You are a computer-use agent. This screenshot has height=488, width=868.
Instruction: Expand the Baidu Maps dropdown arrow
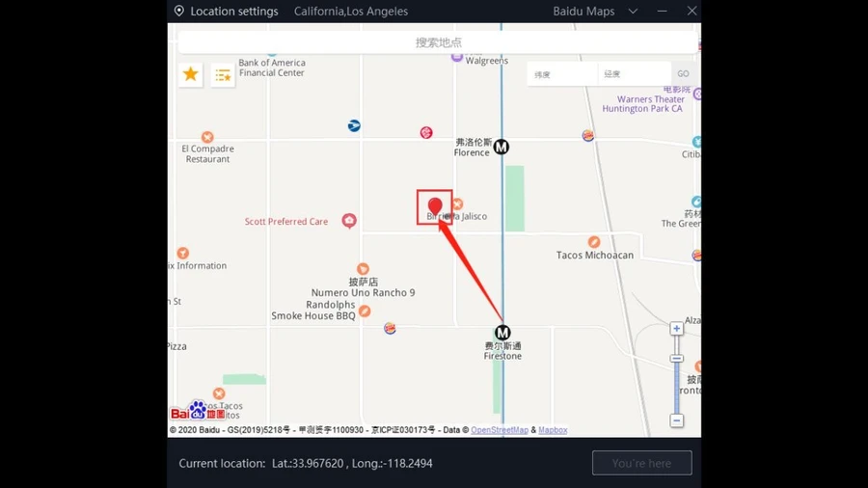633,11
